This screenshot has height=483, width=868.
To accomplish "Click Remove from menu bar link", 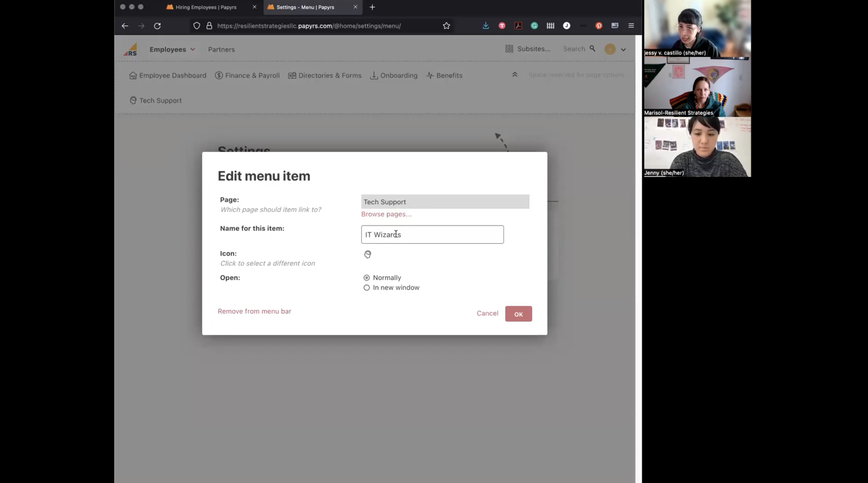I will 254,311.
